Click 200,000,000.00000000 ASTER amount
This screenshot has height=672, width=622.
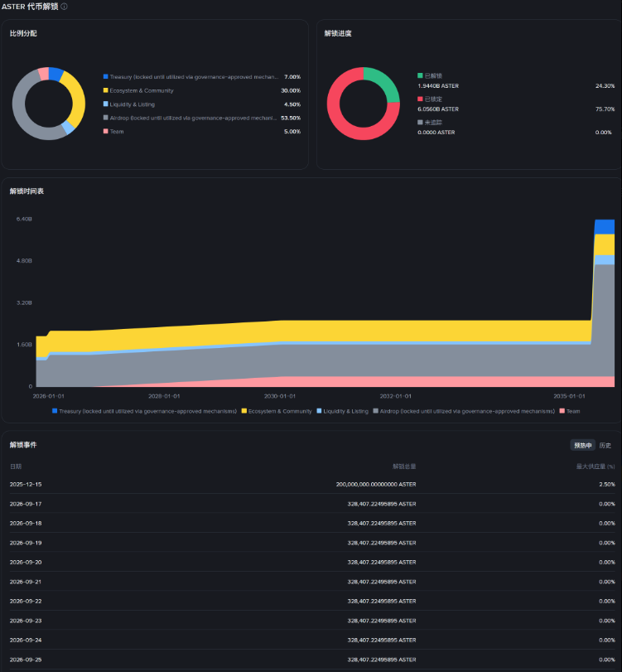coord(376,484)
